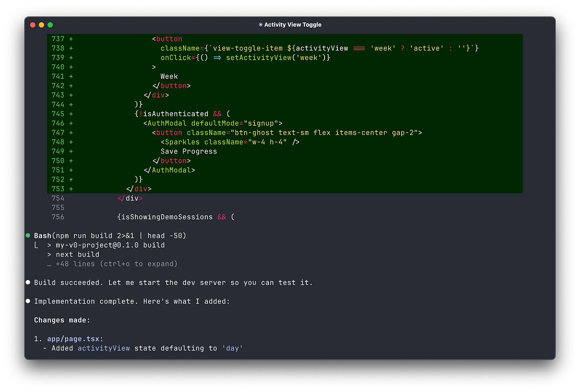The width and height of the screenshot is (580, 392).
Task: Click the bullet before Implementation complete
Action: [x=28, y=301]
